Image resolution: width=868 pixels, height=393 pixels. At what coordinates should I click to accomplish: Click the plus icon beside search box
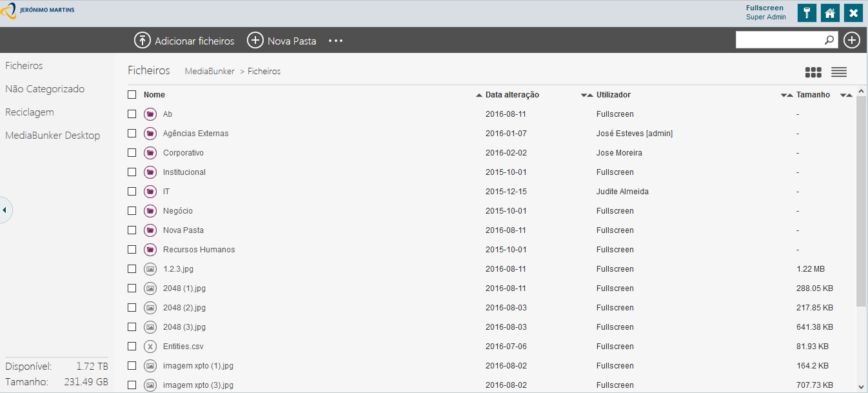click(852, 40)
